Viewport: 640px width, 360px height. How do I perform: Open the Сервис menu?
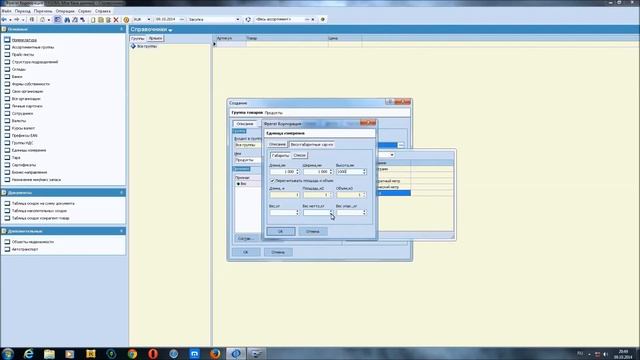pos(84,11)
